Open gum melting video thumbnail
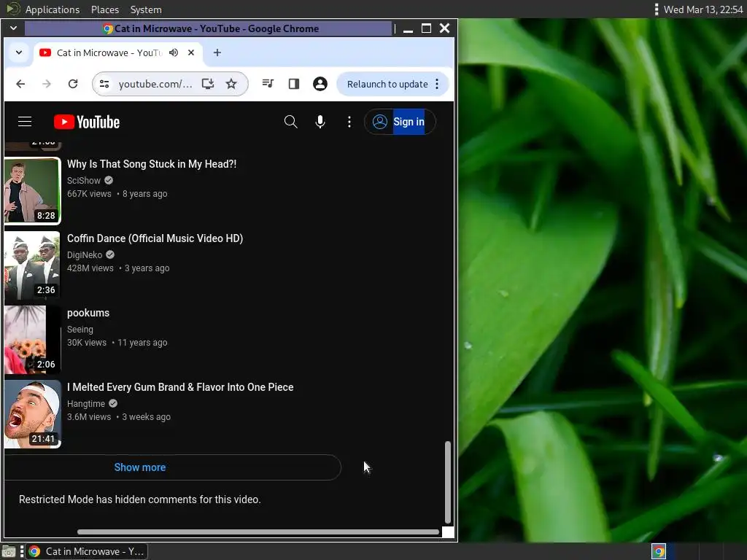 [32, 414]
